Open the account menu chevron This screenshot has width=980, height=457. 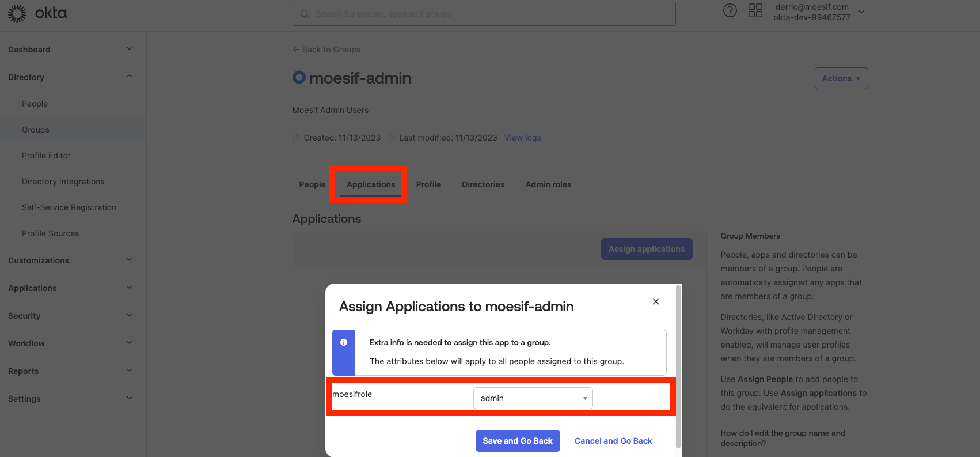pyautogui.click(x=861, y=12)
